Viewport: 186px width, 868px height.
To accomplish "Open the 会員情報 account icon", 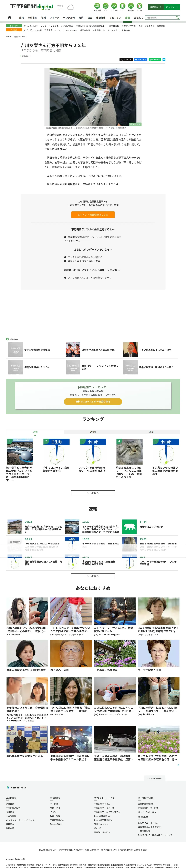I will tap(131, 7).
